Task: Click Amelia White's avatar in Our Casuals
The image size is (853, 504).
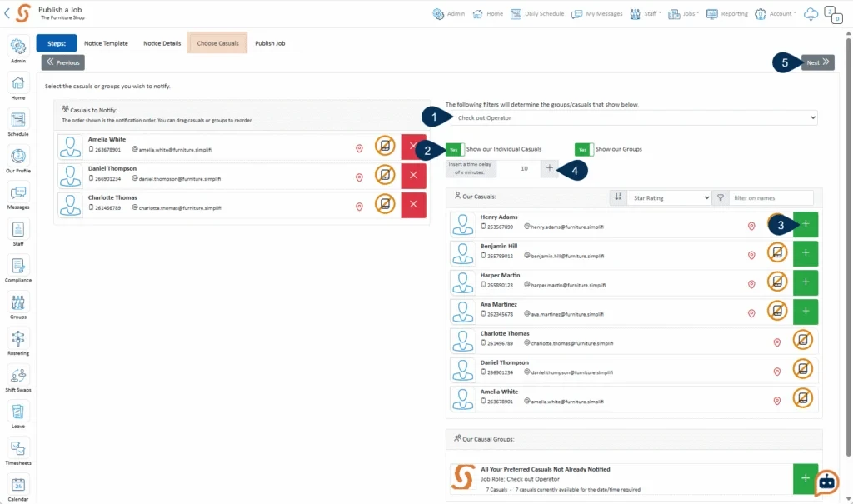Action: point(463,398)
